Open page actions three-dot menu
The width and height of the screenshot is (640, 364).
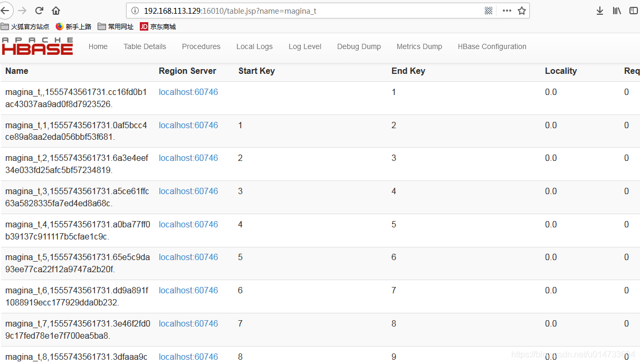507,11
